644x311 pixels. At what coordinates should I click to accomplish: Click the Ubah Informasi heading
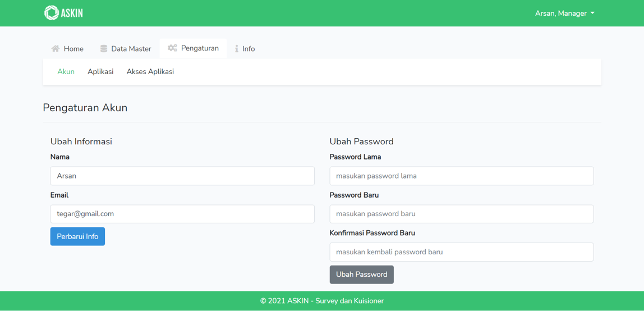81,141
